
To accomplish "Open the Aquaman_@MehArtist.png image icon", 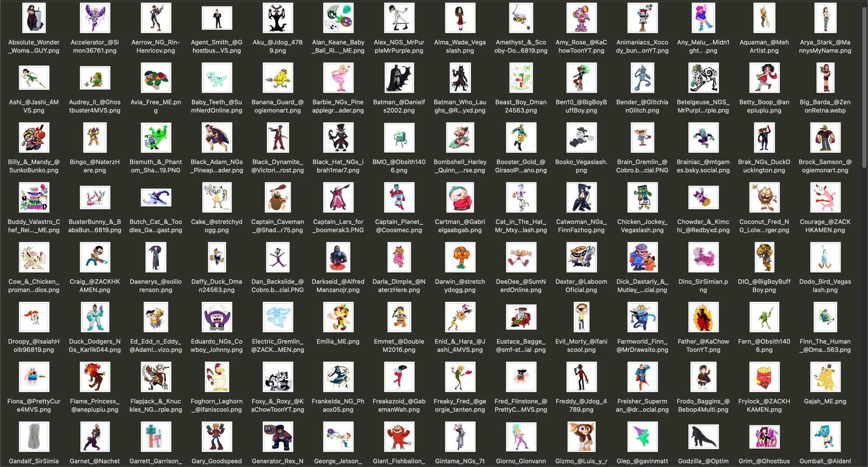I will (764, 18).
